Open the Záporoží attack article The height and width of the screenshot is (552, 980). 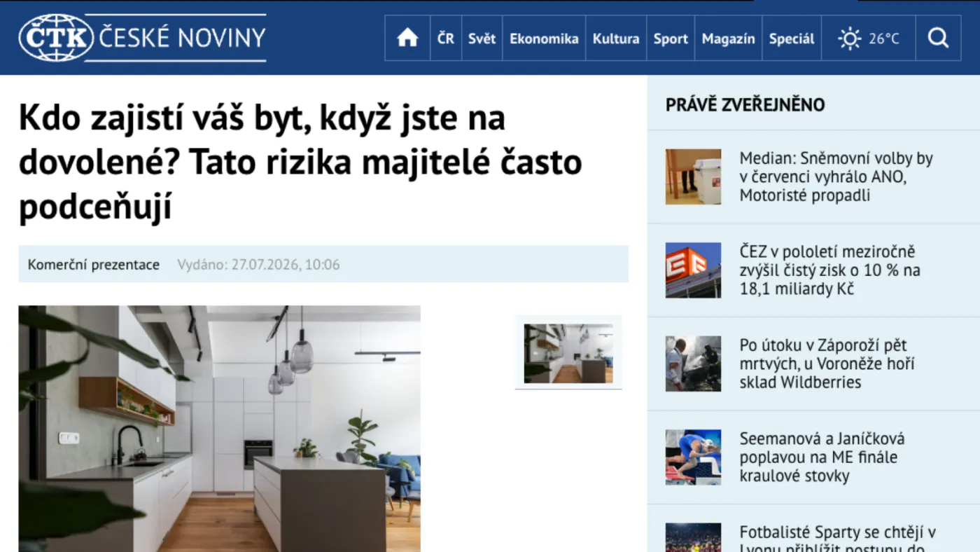pyautogui.click(x=827, y=364)
